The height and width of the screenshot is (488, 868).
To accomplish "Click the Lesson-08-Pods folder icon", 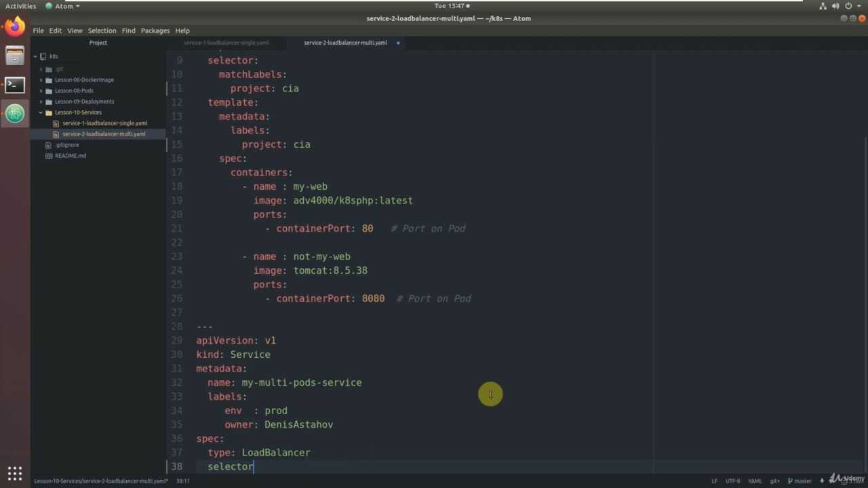I will pos(49,91).
